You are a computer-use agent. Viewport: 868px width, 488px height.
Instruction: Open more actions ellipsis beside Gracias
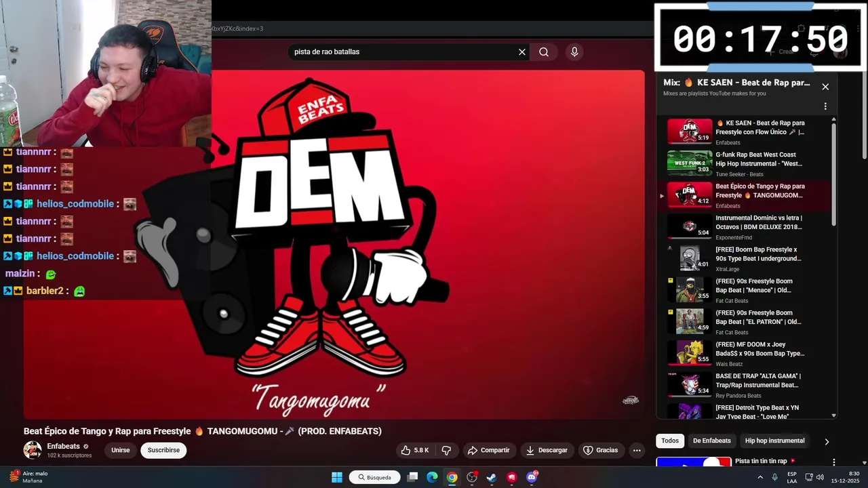tap(637, 450)
